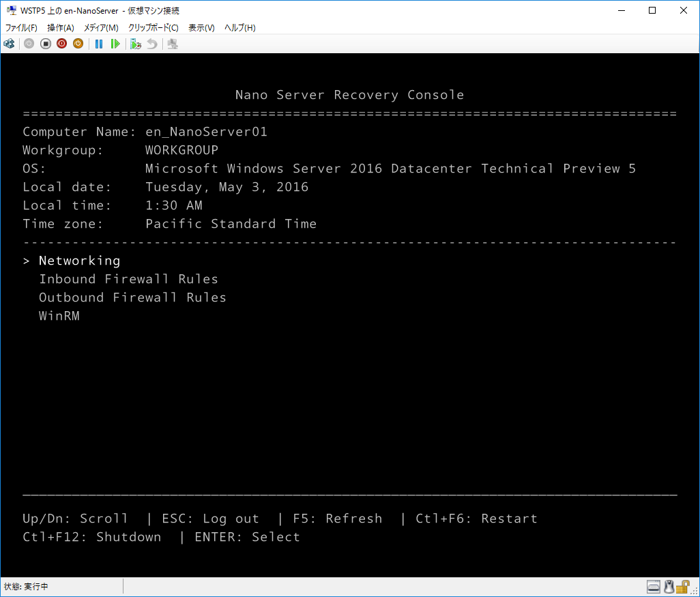The image size is (700, 597).
Task: Select the WinRM console entry
Action: point(59,316)
